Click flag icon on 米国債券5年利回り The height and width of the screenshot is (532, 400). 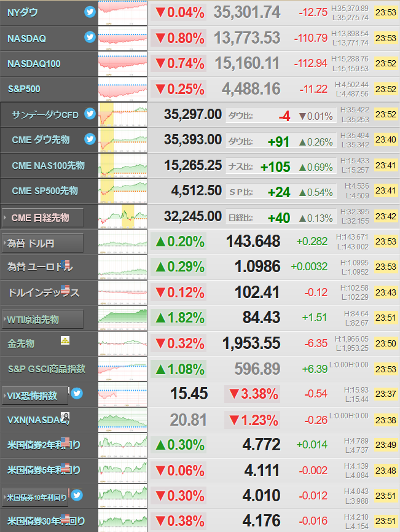[66, 467]
